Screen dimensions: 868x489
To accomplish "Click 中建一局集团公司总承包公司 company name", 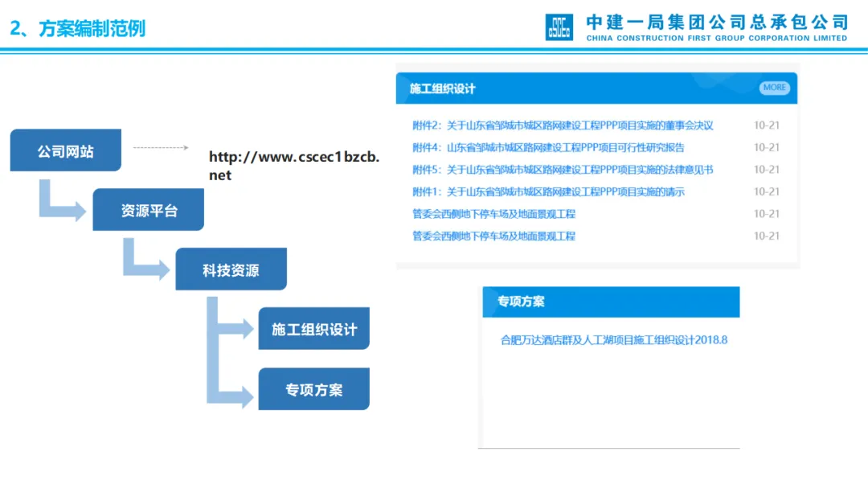I will (717, 23).
